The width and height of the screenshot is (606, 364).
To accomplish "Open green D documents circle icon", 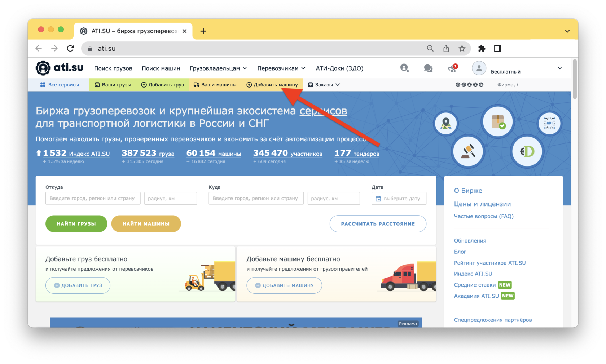I will coord(527,151).
